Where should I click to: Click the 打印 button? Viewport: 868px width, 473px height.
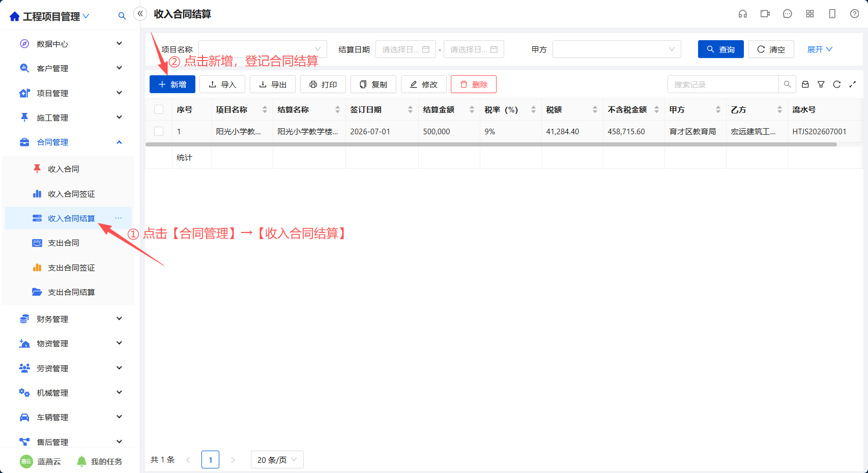coord(323,84)
